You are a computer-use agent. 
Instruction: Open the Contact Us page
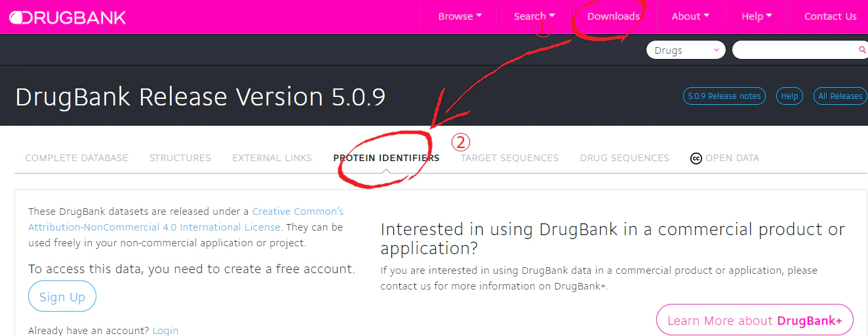click(830, 16)
